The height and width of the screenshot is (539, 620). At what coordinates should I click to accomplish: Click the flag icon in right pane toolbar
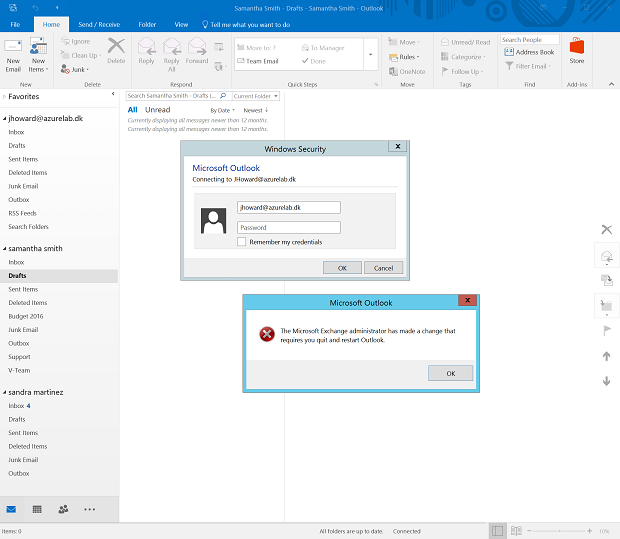607,331
